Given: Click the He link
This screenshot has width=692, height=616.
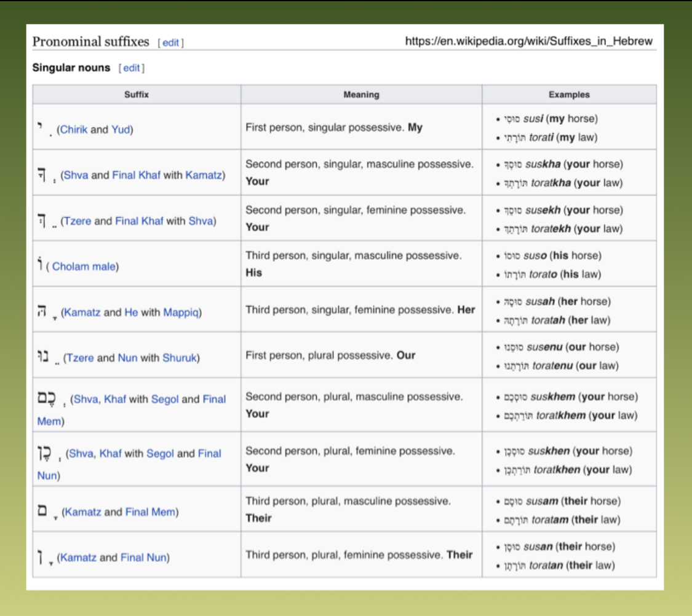Looking at the screenshot, I should pyautogui.click(x=131, y=312).
